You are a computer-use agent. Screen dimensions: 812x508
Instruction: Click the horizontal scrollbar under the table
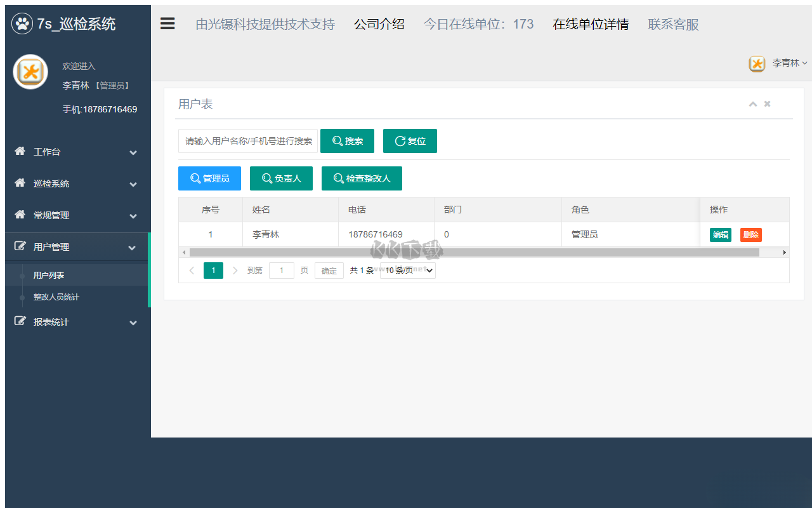pyautogui.click(x=474, y=252)
